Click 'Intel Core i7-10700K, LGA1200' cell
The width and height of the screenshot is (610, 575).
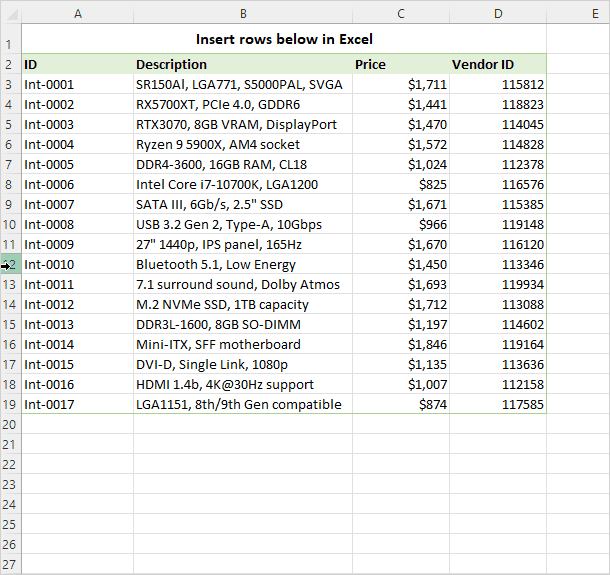click(x=243, y=184)
